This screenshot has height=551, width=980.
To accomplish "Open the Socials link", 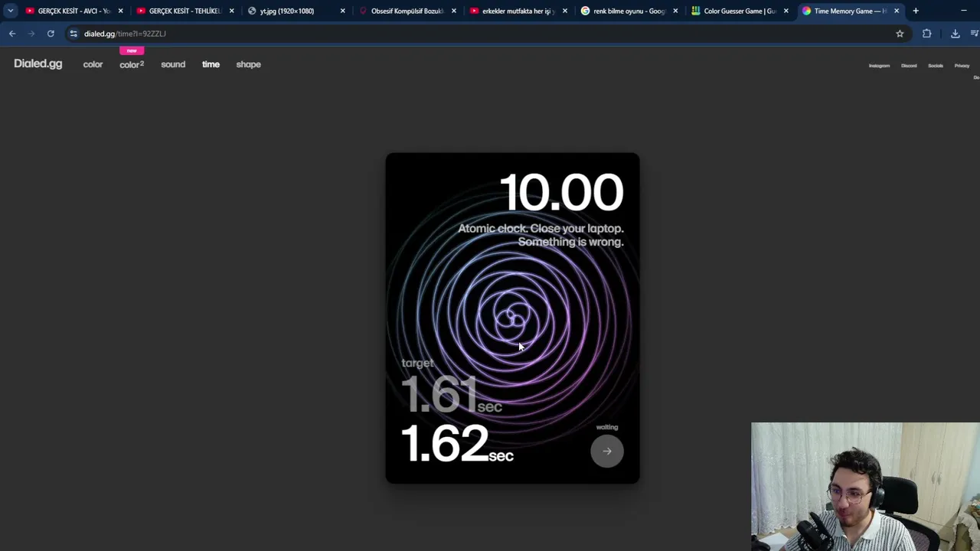I will tap(936, 66).
